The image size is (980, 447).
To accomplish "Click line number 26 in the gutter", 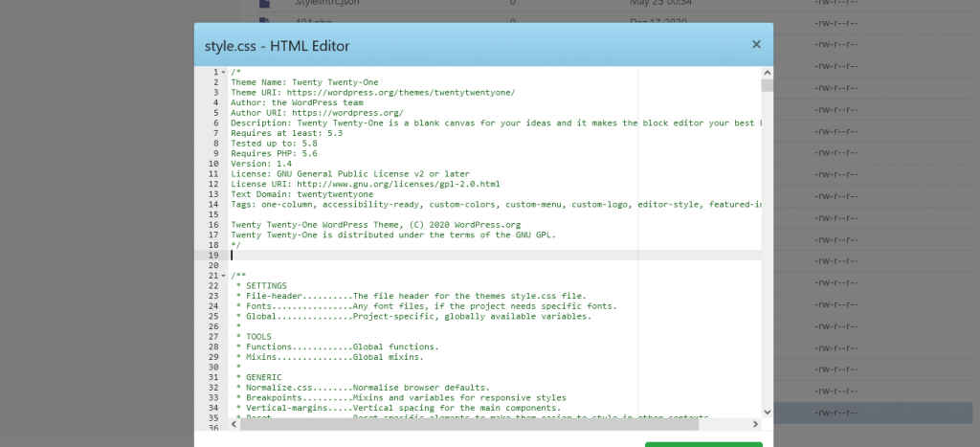I will pyautogui.click(x=213, y=326).
